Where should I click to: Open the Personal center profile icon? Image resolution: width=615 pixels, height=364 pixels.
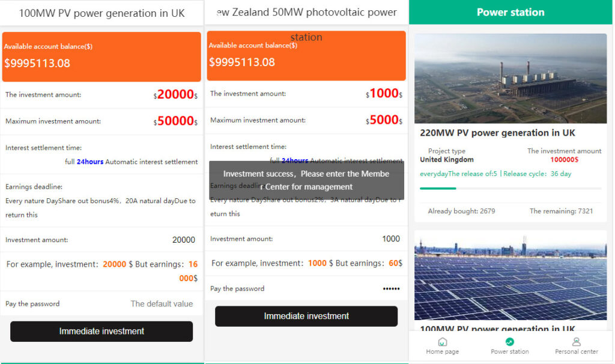coord(577,342)
